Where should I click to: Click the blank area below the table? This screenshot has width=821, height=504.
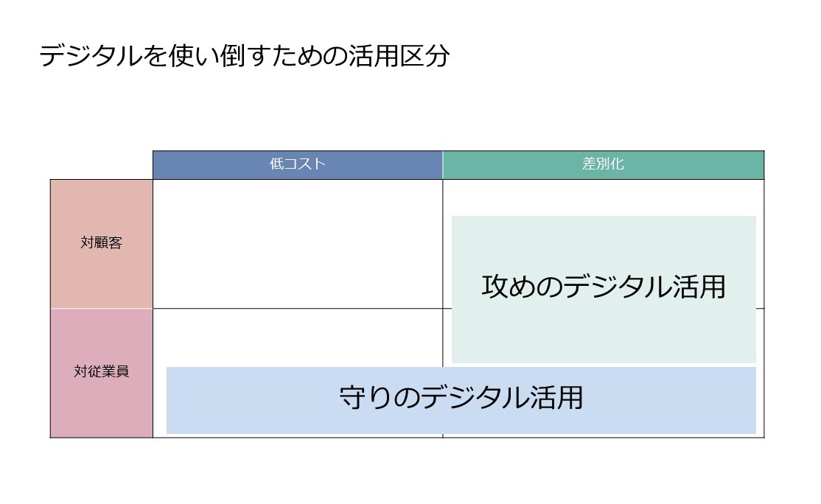[408, 471]
